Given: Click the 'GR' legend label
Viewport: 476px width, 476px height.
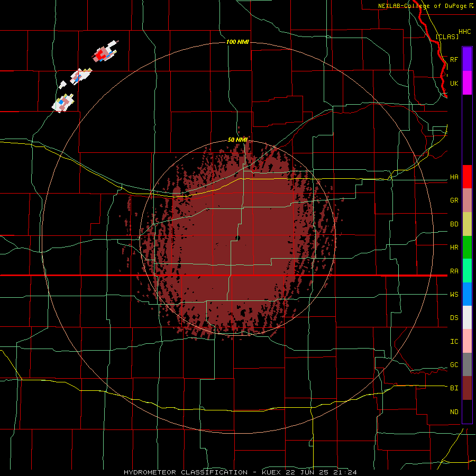Looking at the screenshot, I should click(x=454, y=200).
